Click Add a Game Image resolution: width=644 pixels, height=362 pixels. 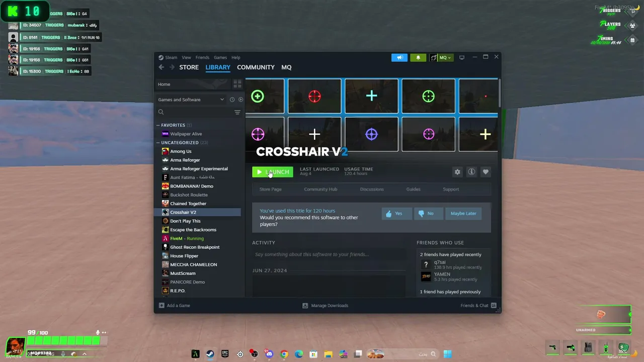pyautogui.click(x=175, y=306)
